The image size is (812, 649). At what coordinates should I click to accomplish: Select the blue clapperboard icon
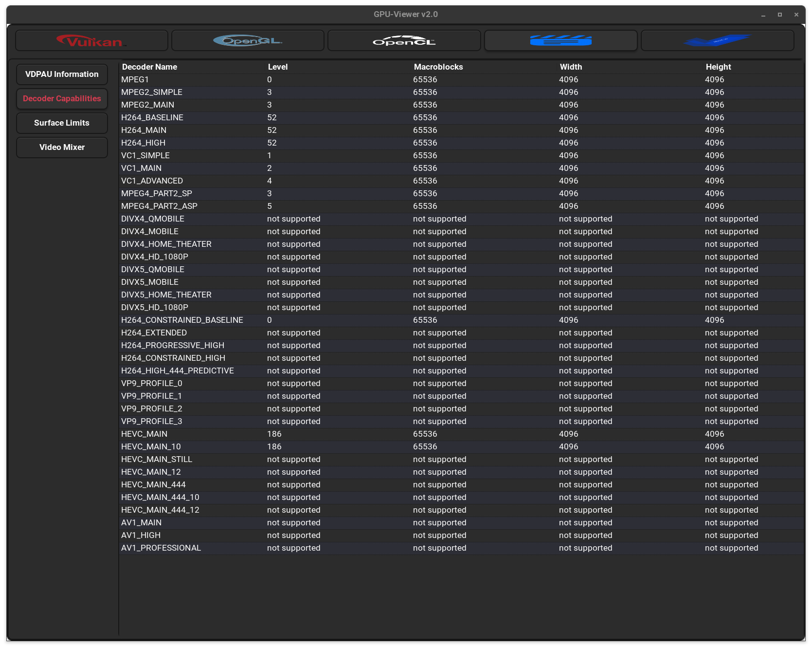[x=560, y=40]
